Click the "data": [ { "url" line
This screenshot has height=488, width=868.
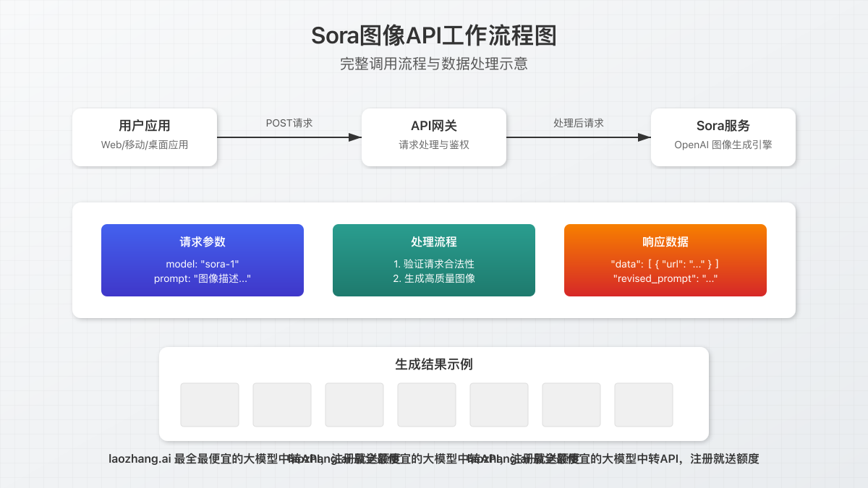tap(665, 264)
